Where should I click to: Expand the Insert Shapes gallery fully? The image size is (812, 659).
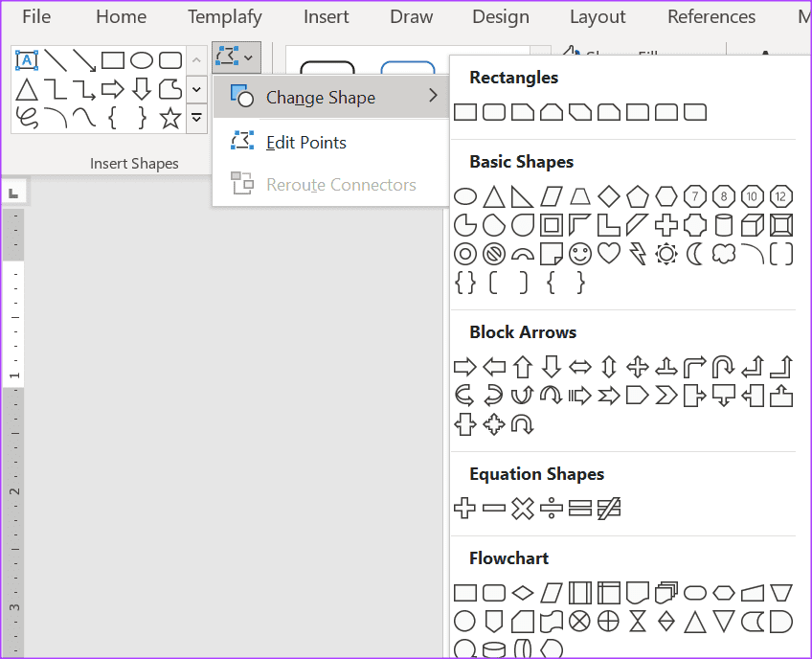pos(197,119)
